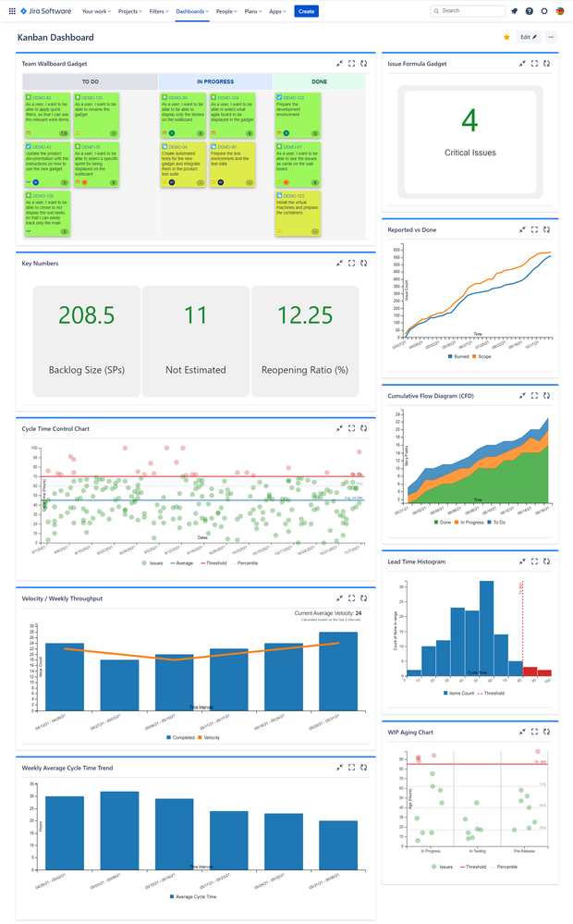Select the IN PROGRESS column header
Screen dimensions: 573x924
[x=215, y=82]
